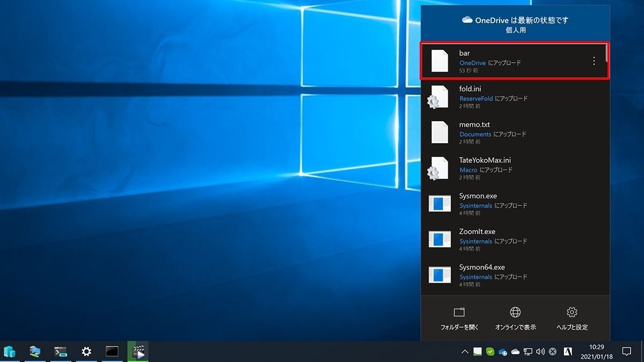Viewport: 644px width, 362px height.
Task: Click the white tray icon beside the chevron
Action: [x=478, y=352]
